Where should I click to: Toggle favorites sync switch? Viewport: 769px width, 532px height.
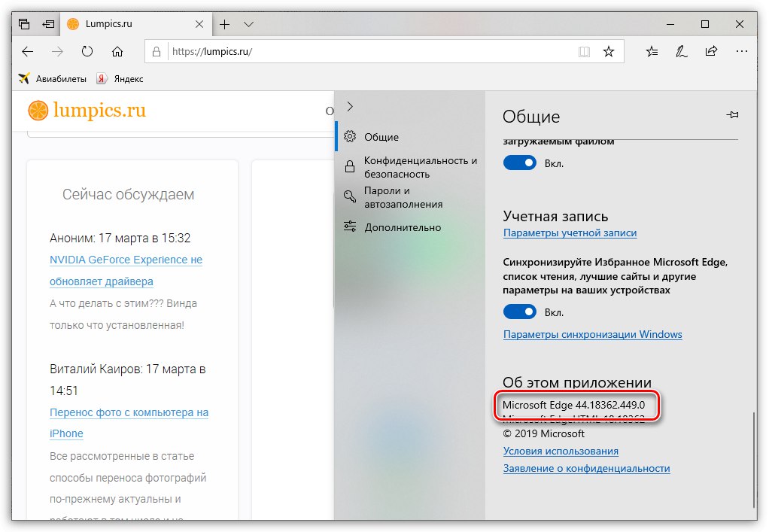[520, 312]
